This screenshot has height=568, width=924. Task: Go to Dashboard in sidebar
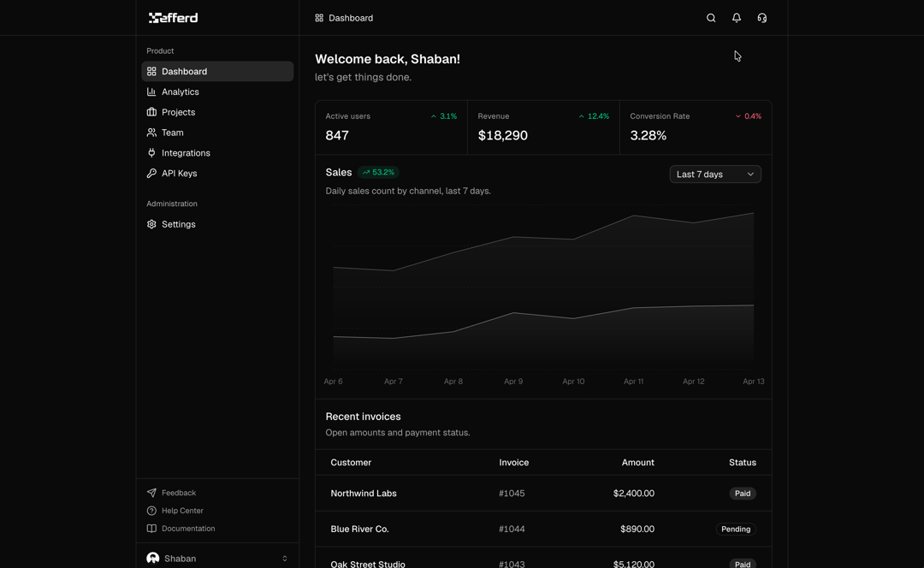(217, 71)
